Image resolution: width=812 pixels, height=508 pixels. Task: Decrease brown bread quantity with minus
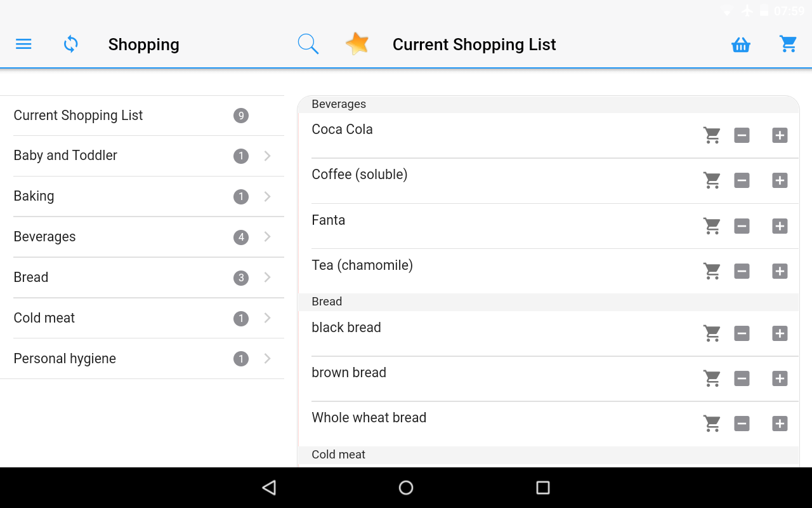point(742,378)
